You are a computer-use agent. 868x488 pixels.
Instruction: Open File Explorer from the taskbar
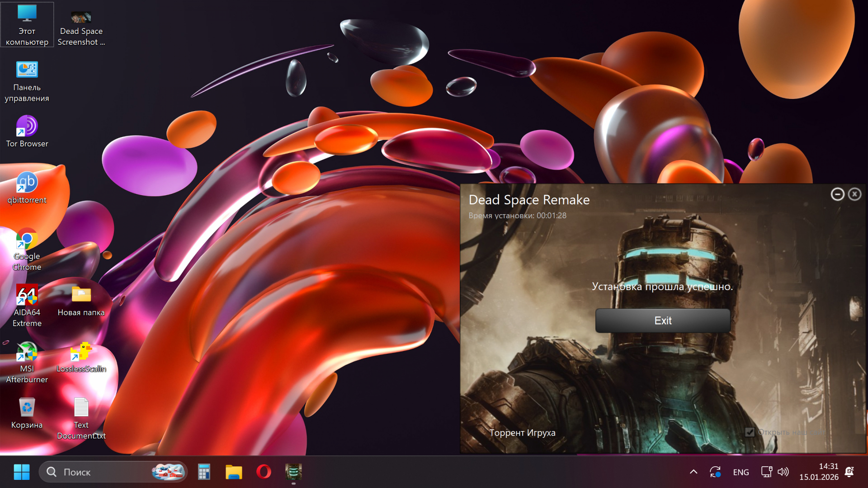234,472
